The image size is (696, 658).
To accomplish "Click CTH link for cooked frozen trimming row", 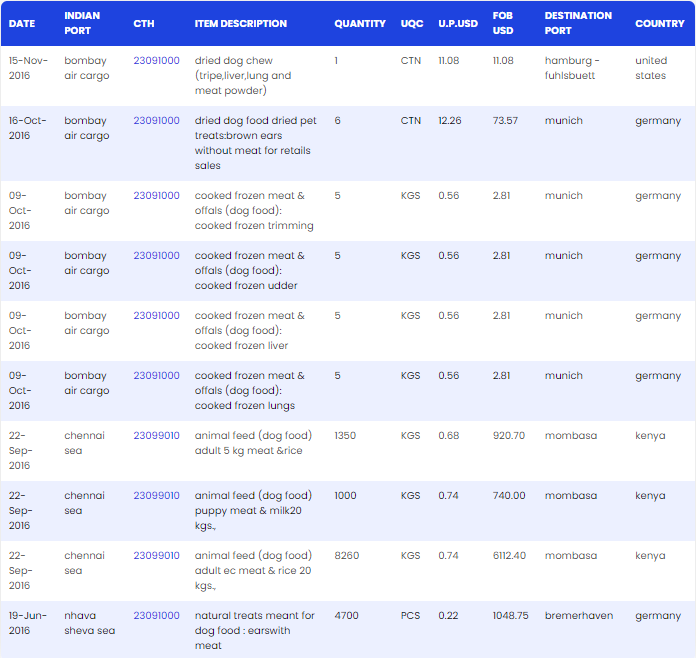I will click(156, 195).
